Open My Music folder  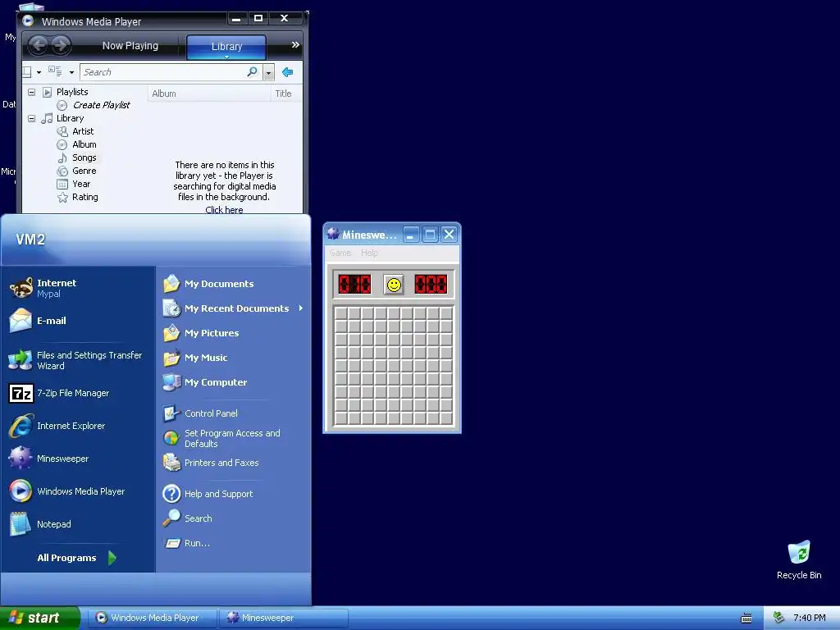(x=233, y=358)
